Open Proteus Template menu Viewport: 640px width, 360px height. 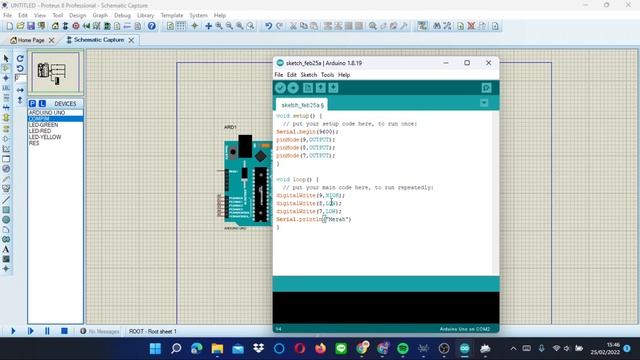[x=172, y=15]
